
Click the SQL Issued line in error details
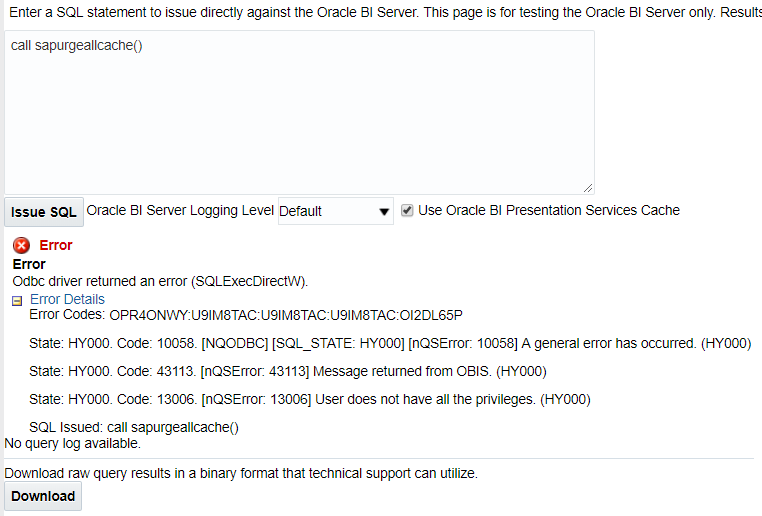[134, 428]
